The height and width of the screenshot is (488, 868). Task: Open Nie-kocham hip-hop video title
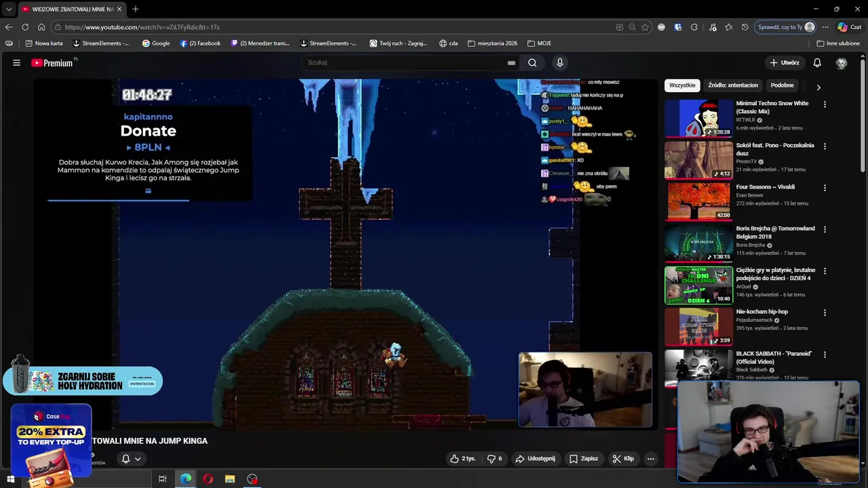(762, 312)
